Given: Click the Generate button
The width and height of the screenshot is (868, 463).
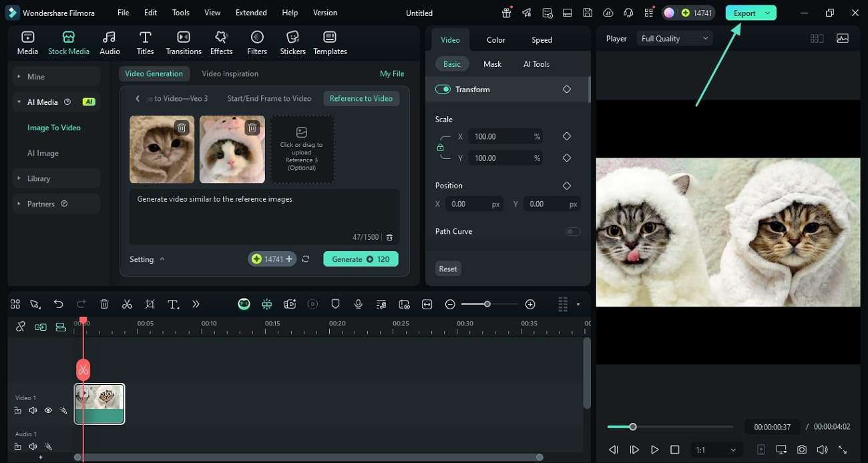Looking at the screenshot, I should coord(361,259).
